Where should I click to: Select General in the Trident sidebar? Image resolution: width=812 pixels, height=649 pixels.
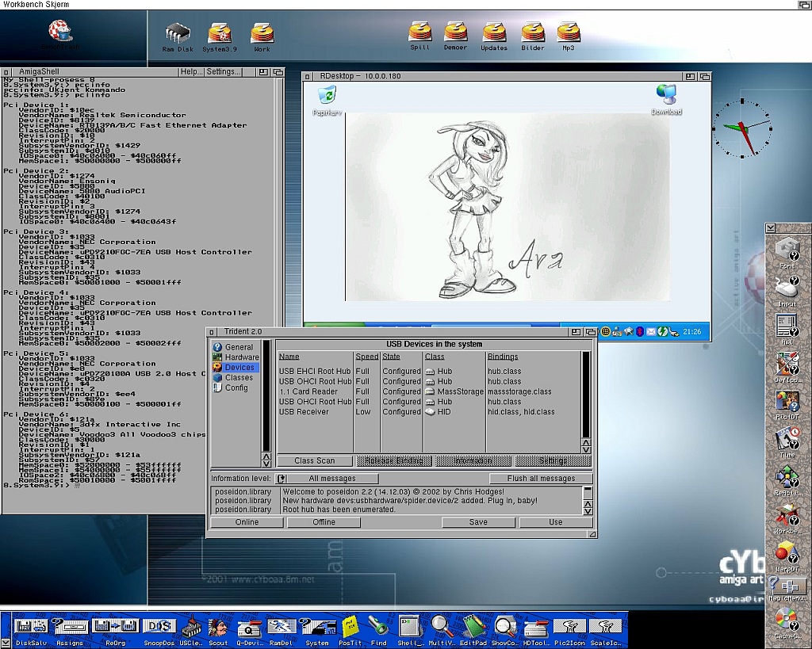click(239, 347)
